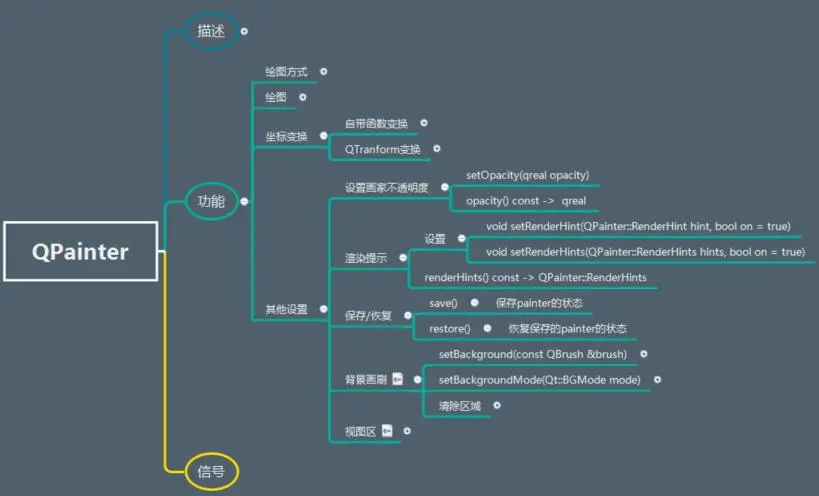819x496 pixels.
Task: Select the 恢复保存的painter的状态 node
Action: coord(567,328)
